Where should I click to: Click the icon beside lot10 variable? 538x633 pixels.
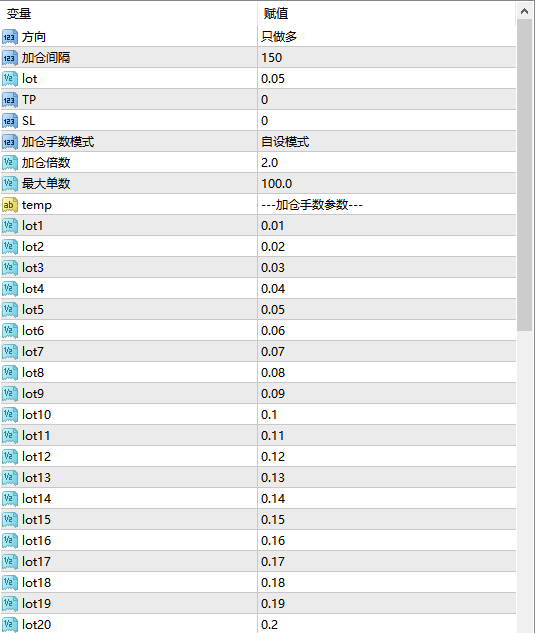click(10, 415)
